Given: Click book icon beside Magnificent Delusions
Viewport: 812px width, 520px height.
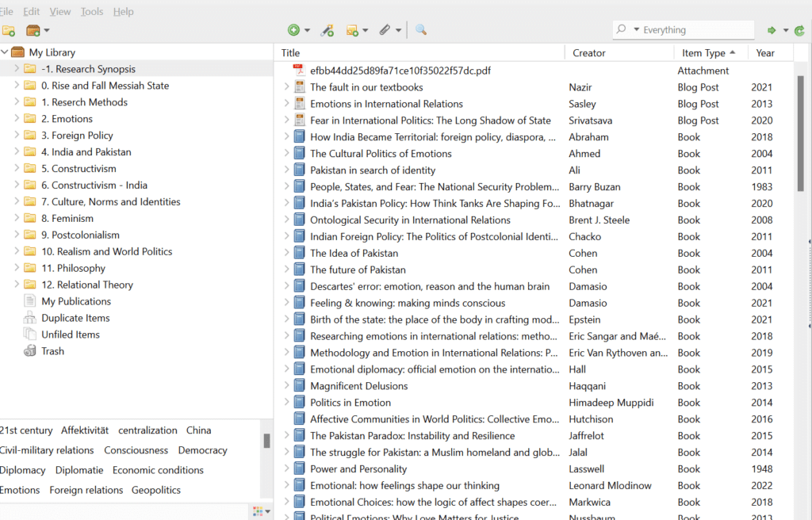Looking at the screenshot, I should coord(299,386).
